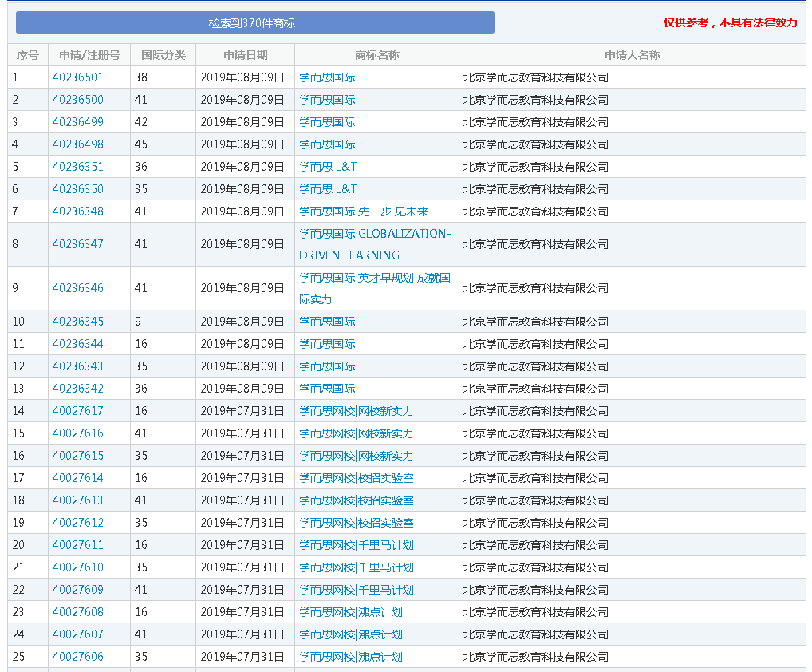
Task: Open registration number 40236350
Action: coord(77,188)
